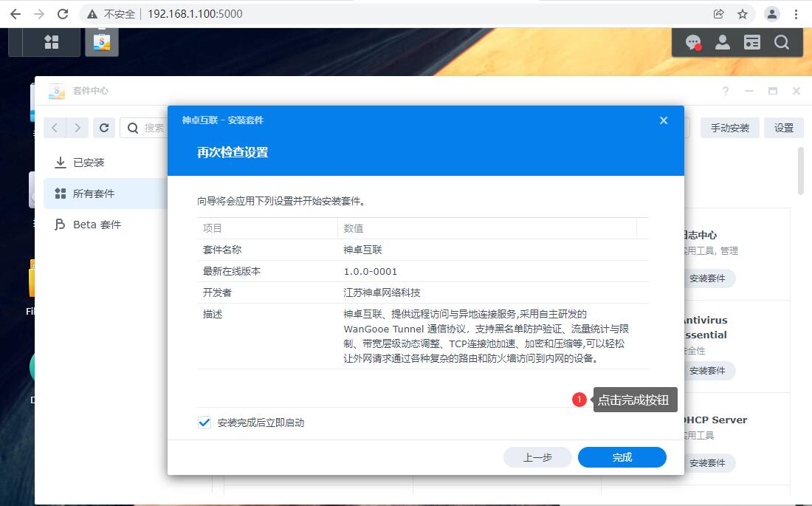This screenshot has height=506, width=812.
Task: Go forward in the browser
Action: pos(39,14)
